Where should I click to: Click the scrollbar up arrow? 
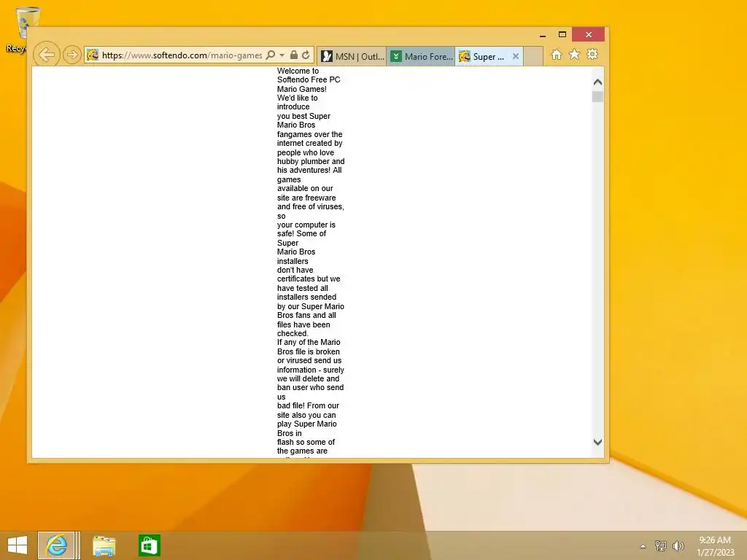click(598, 82)
